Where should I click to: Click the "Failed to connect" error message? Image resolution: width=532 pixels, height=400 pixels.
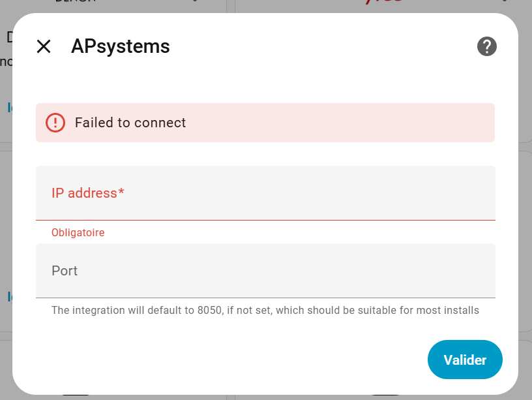[130, 123]
